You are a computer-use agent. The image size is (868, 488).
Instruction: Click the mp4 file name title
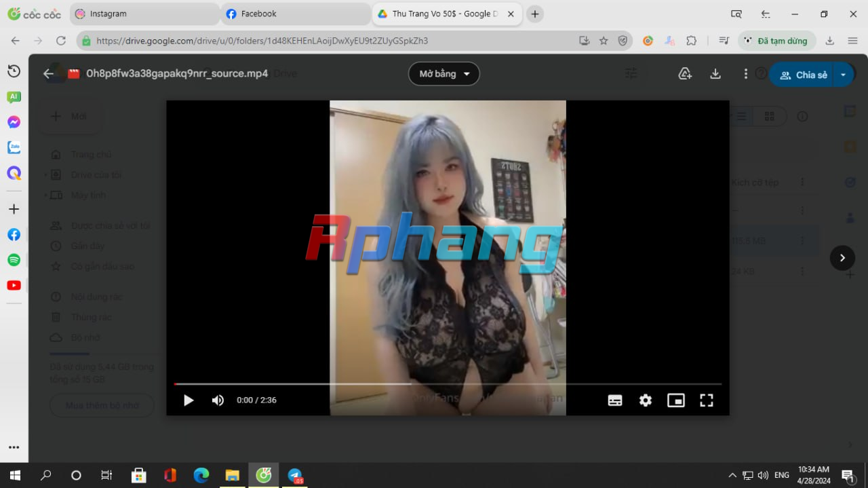click(177, 73)
